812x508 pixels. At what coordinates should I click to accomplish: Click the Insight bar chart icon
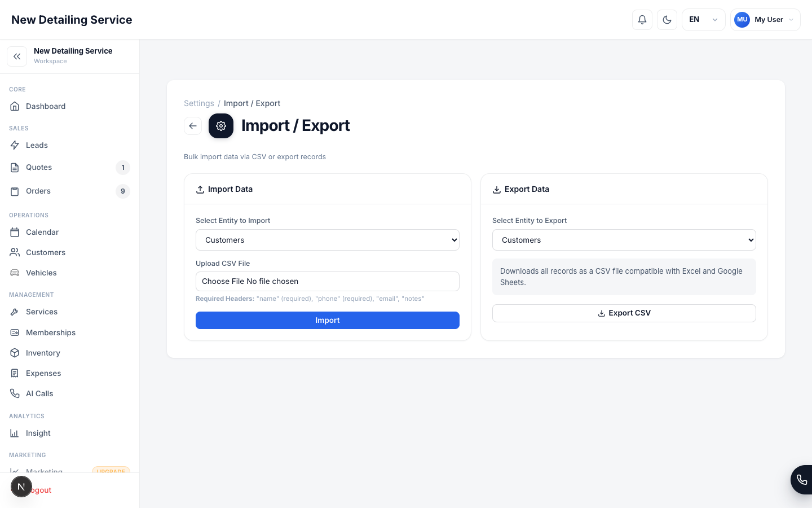point(15,433)
